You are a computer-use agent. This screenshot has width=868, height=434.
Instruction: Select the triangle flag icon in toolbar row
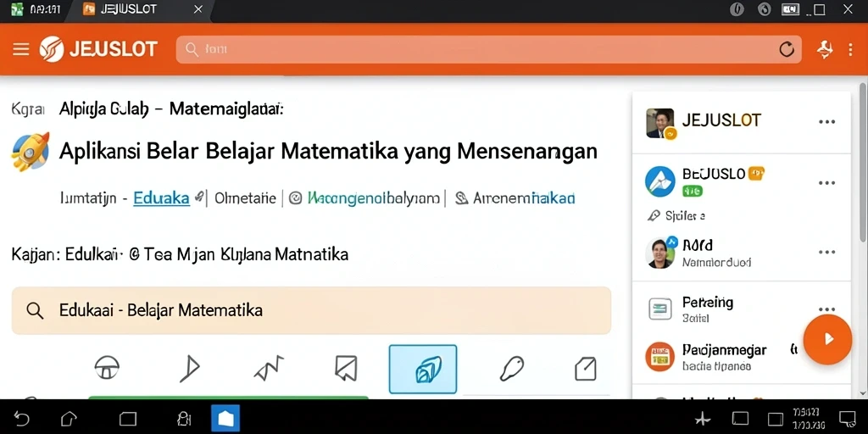pyautogui.click(x=189, y=368)
